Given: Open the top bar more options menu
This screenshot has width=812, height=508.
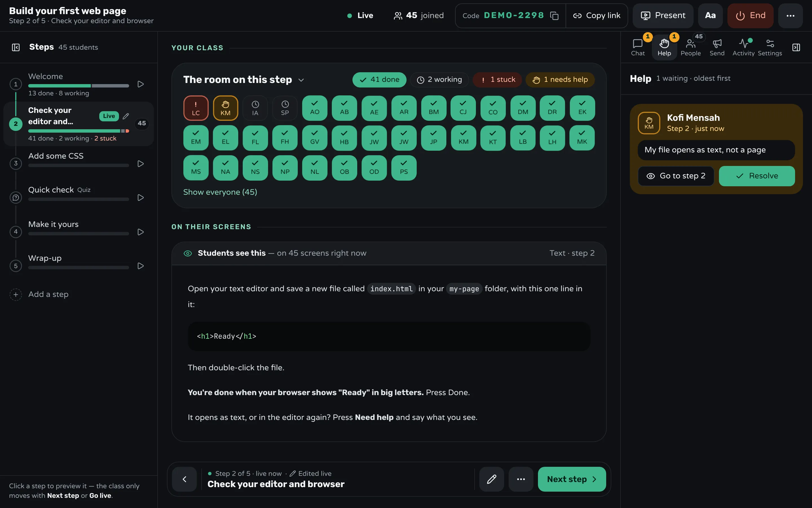Looking at the screenshot, I should tap(790, 16).
